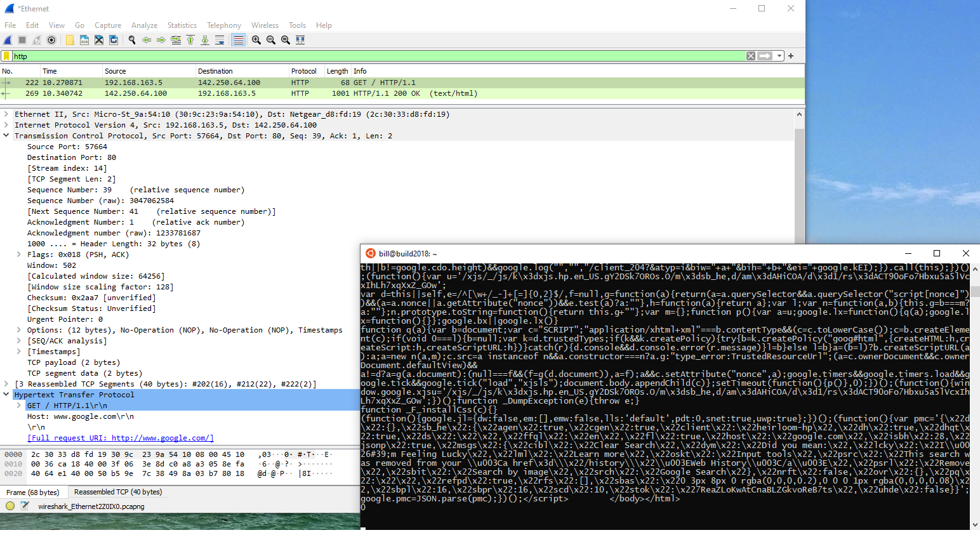Apply the display filter arrow

pyautogui.click(x=765, y=56)
